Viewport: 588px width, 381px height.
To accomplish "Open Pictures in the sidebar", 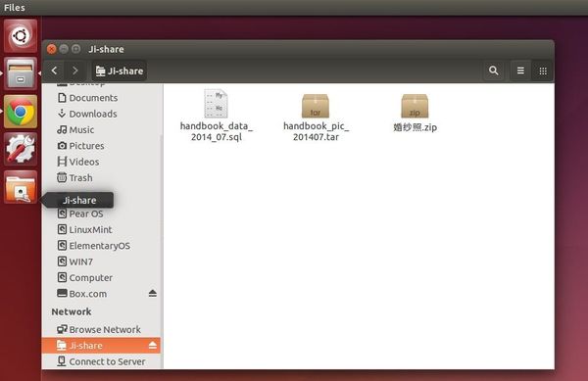I will click(x=102, y=146).
